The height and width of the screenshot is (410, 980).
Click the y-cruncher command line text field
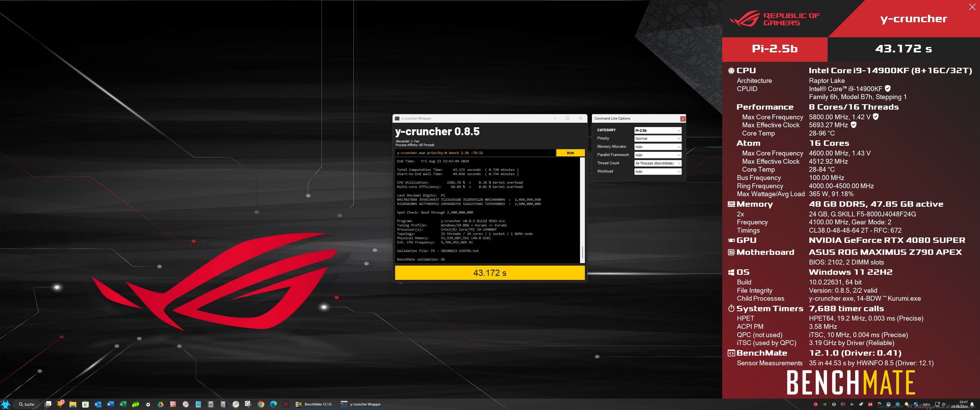[475, 153]
